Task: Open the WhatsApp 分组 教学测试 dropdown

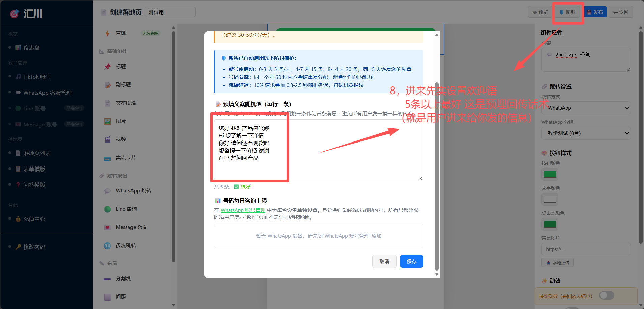Action: pos(586,133)
